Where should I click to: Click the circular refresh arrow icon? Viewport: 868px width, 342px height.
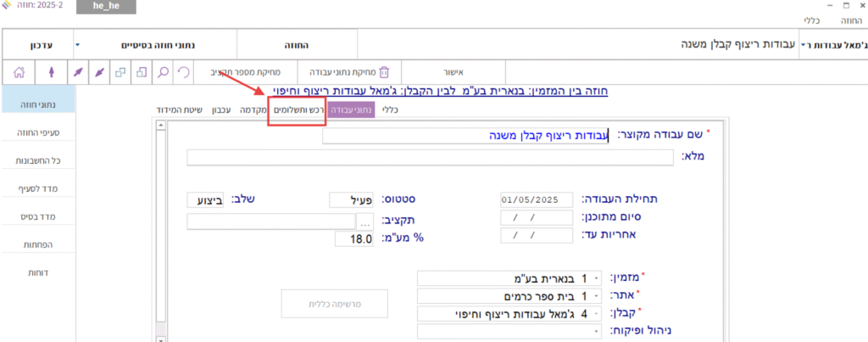[184, 73]
